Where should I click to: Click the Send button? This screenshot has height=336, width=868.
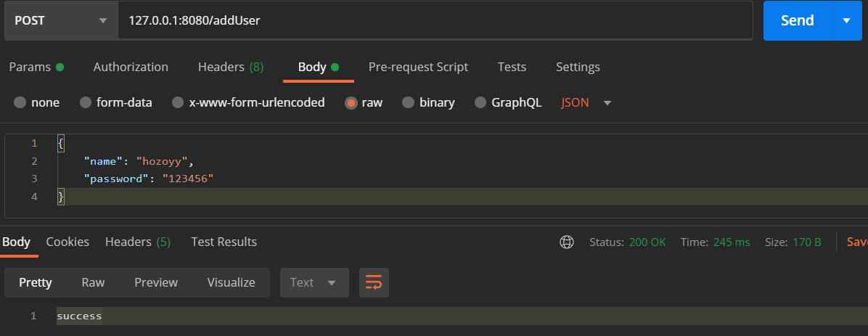pos(797,20)
